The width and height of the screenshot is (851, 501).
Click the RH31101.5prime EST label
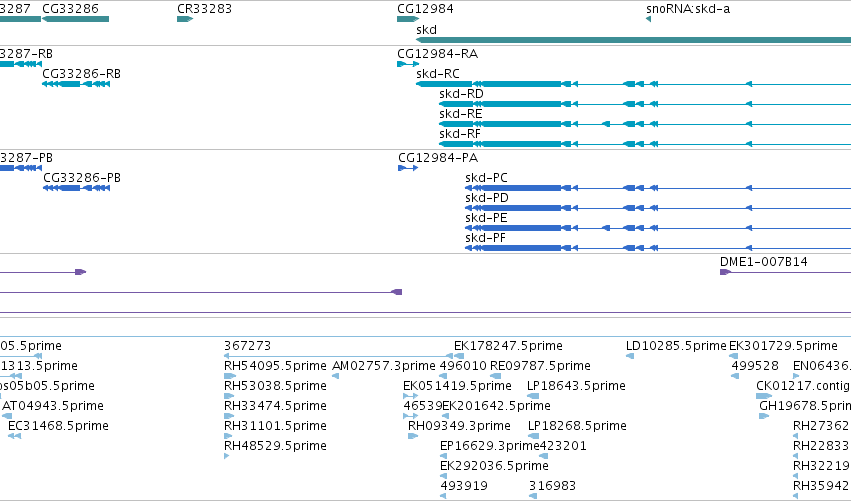[x=275, y=426]
